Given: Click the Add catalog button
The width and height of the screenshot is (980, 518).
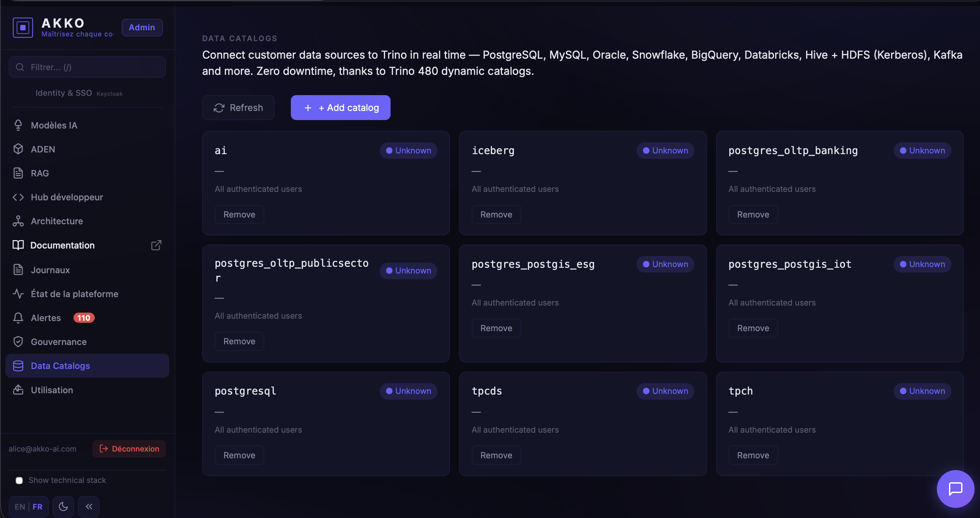Looking at the screenshot, I should point(340,108).
